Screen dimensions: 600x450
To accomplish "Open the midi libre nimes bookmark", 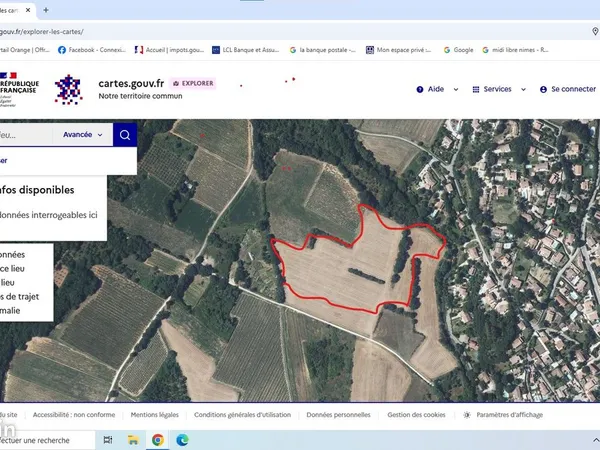I will 515,50.
